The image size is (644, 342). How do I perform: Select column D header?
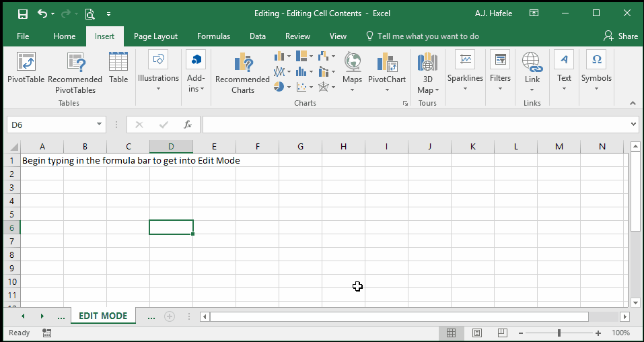(x=172, y=146)
